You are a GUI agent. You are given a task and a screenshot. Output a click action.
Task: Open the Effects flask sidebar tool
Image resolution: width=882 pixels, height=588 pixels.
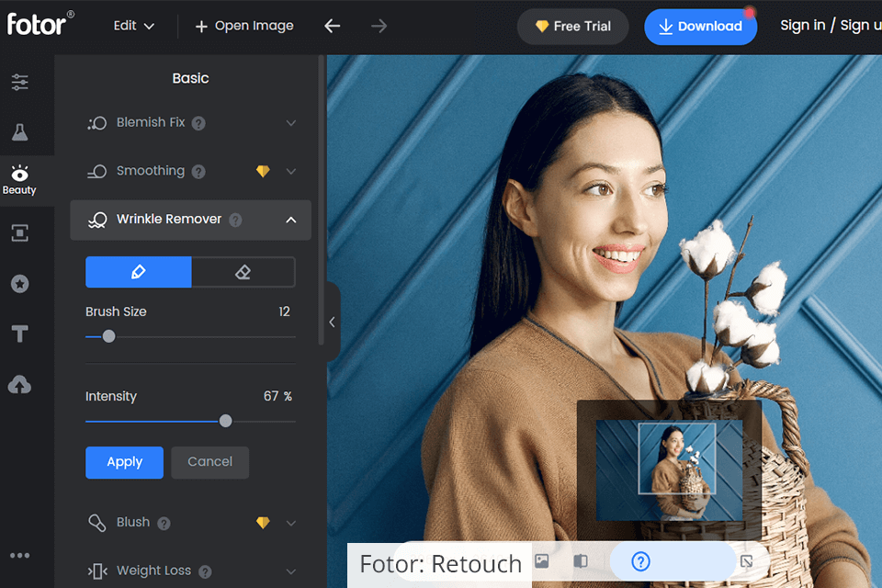[x=19, y=132]
